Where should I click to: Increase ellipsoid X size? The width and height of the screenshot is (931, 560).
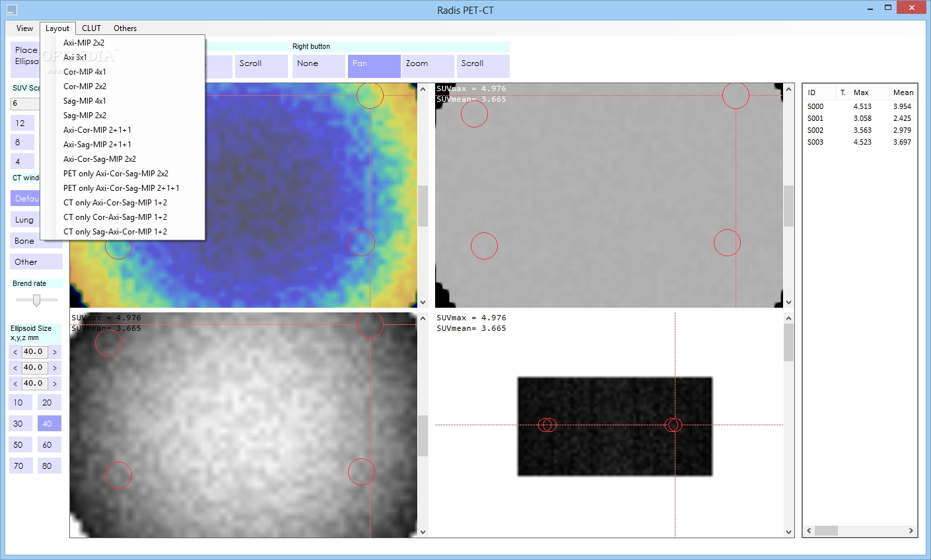point(55,352)
